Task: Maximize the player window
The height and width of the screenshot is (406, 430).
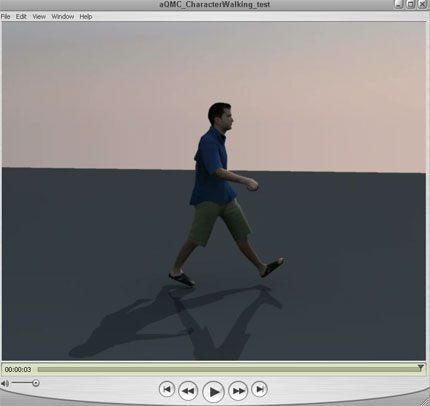Action: pyautogui.click(x=411, y=4)
